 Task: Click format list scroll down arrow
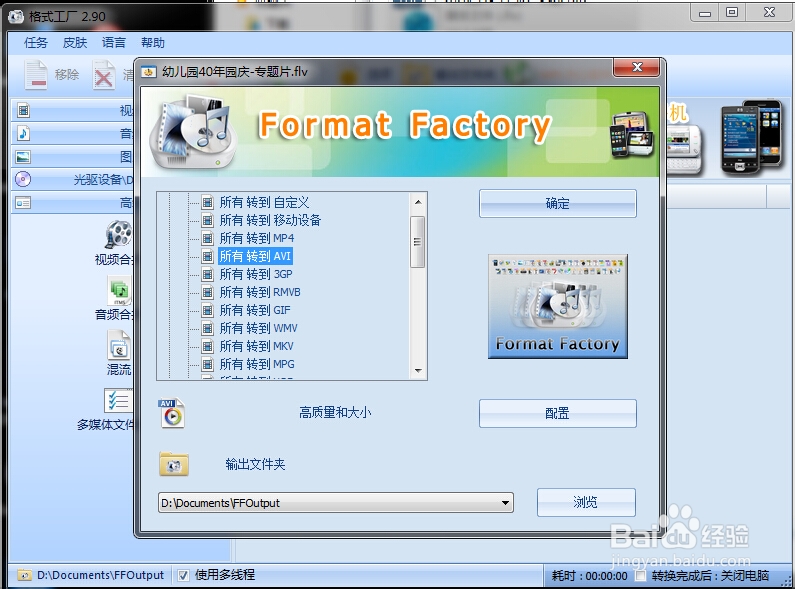(418, 371)
